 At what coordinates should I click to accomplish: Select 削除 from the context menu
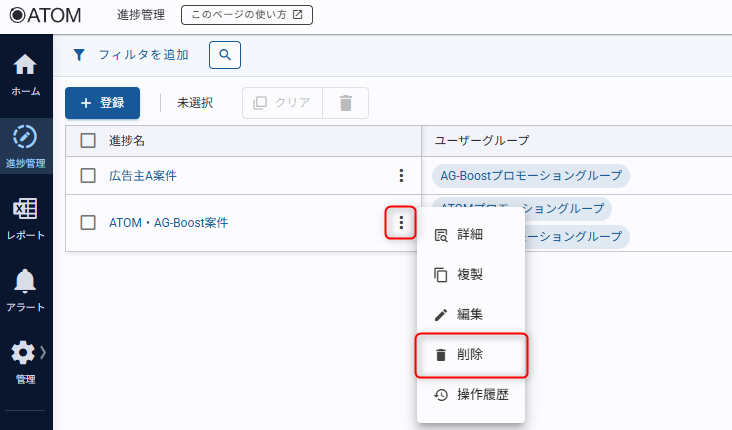coord(471,355)
